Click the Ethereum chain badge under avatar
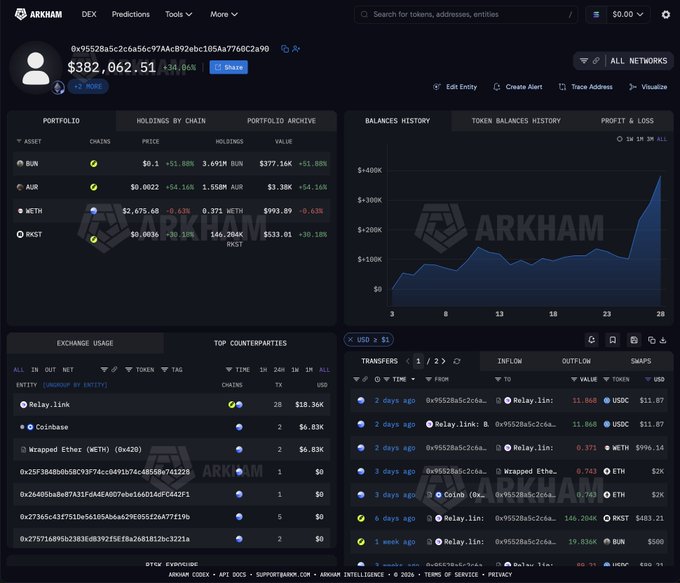 coord(59,87)
